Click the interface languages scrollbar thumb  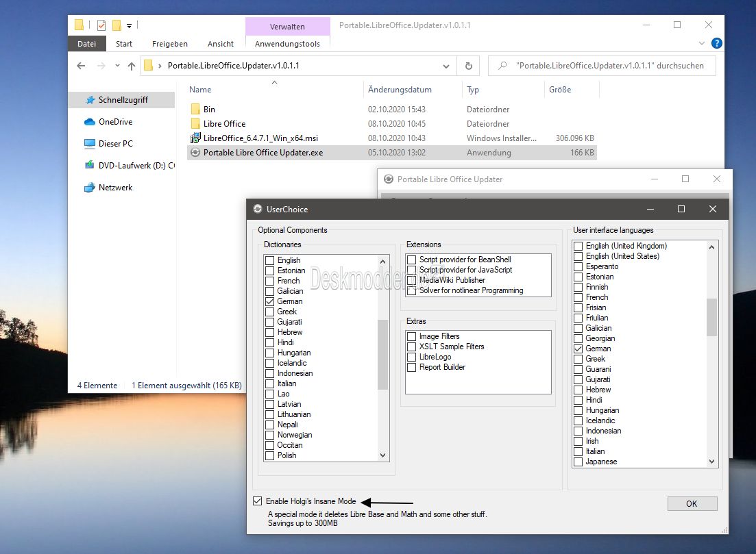coord(711,317)
